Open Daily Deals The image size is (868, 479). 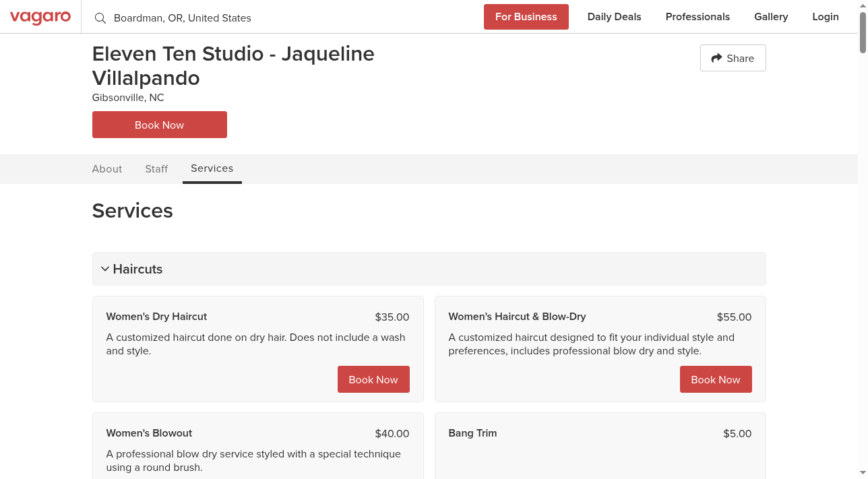(x=615, y=17)
